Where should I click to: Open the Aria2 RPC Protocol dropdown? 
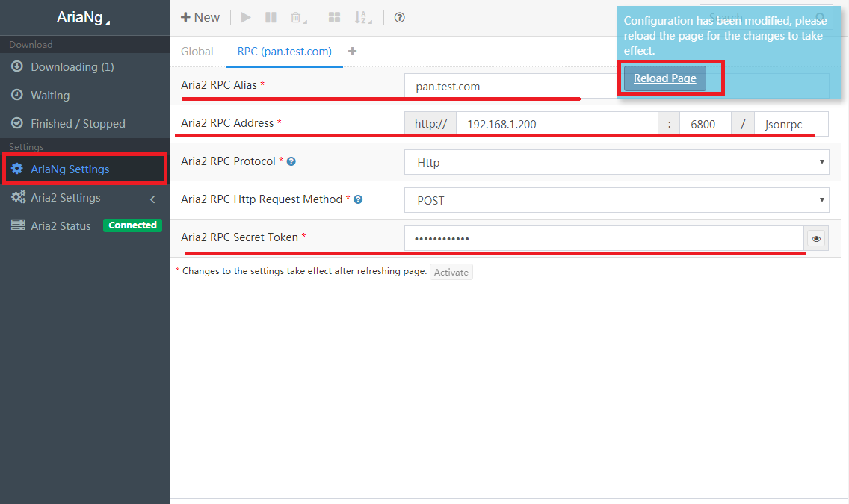617,162
